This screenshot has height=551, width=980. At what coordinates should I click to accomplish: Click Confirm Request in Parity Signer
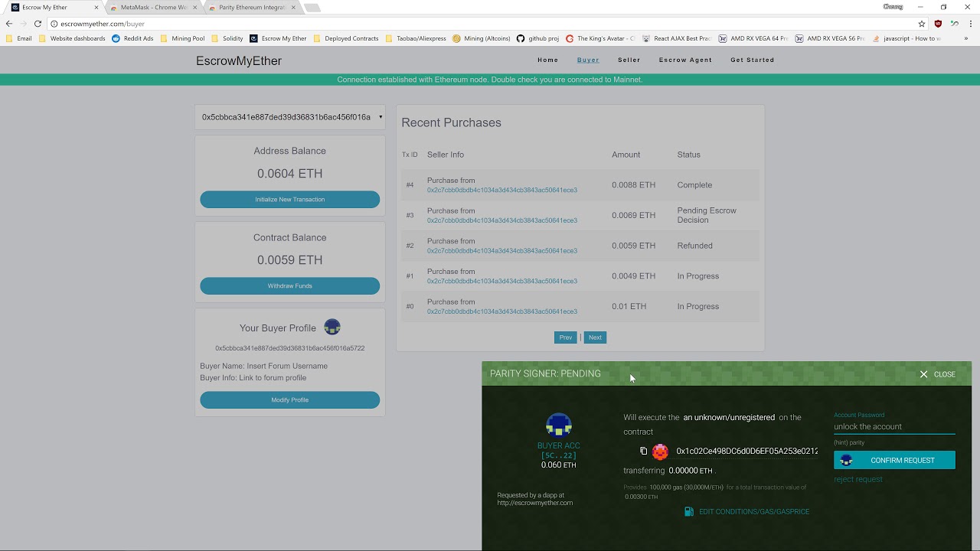[894, 460]
